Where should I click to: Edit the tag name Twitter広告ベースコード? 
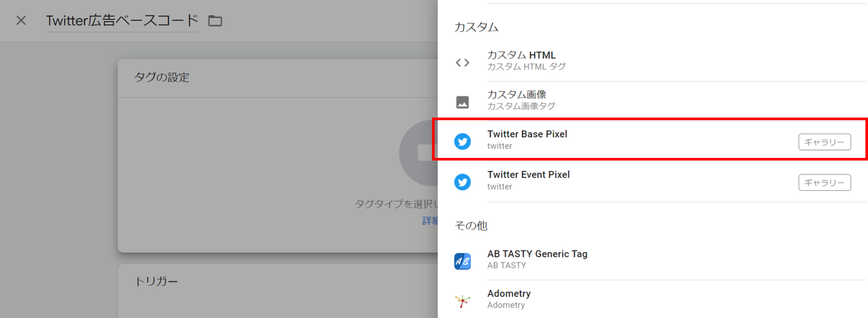pyautogui.click(x=122, y=20)
